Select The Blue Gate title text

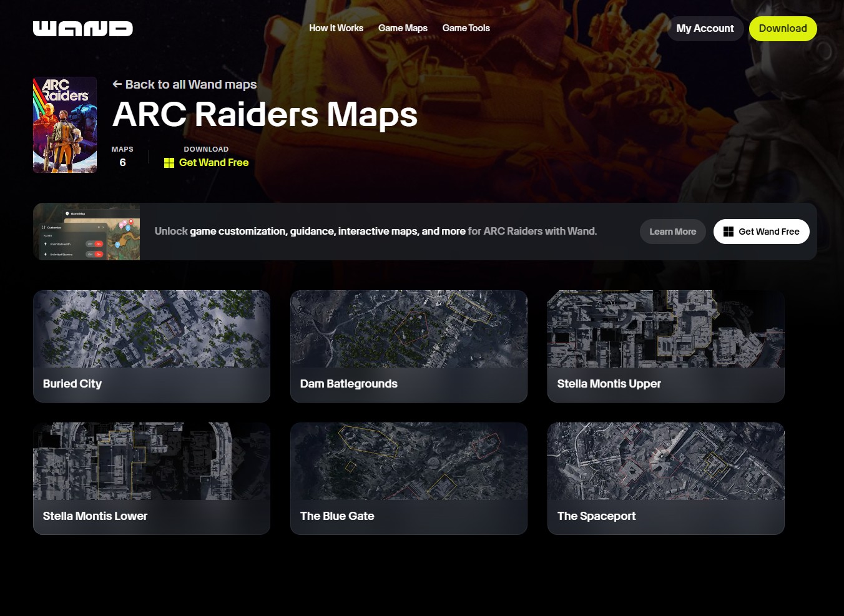pos(337,516)
